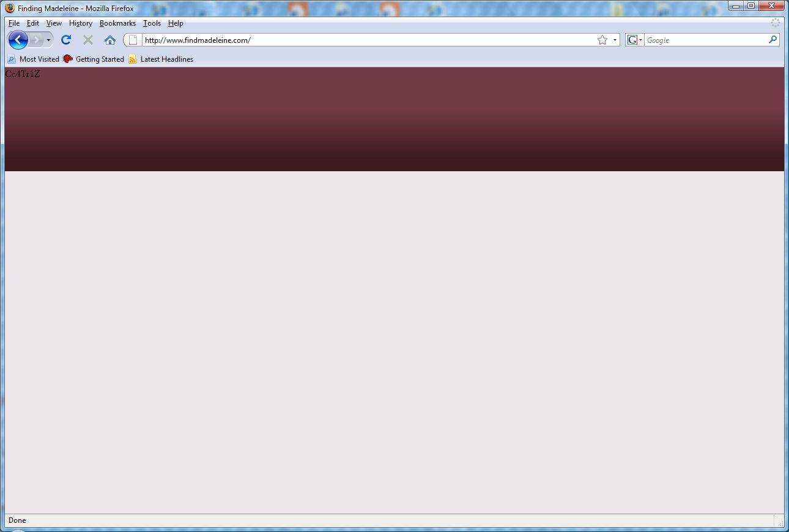
Task: Click the Getting Started bookmark
Action: [94, 59]
